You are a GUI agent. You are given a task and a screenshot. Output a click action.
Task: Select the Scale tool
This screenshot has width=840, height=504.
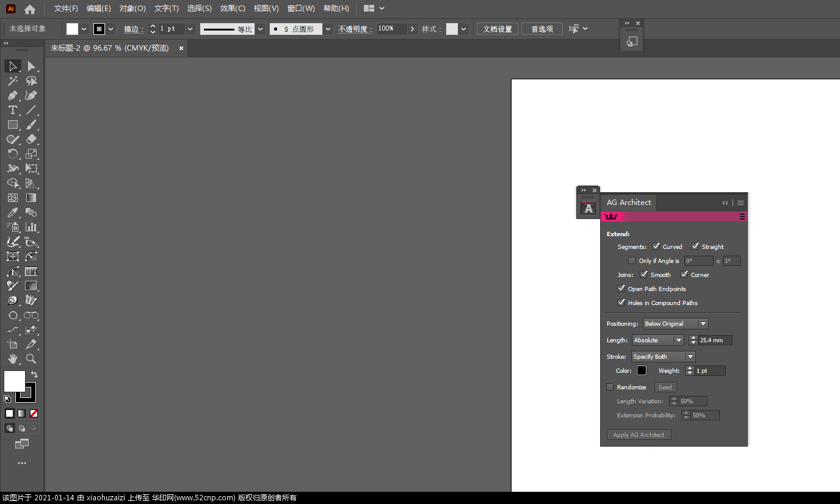[32, 154]
